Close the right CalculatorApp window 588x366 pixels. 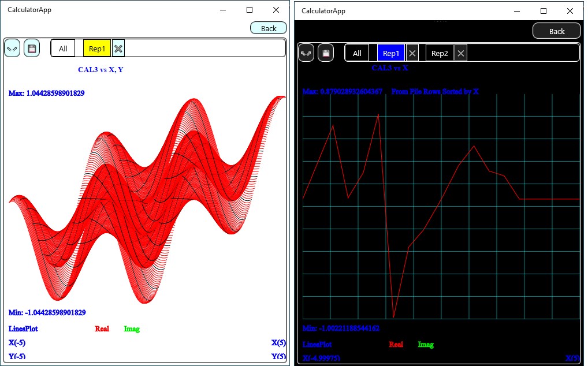pyautogui.click(x=570, y=11)
